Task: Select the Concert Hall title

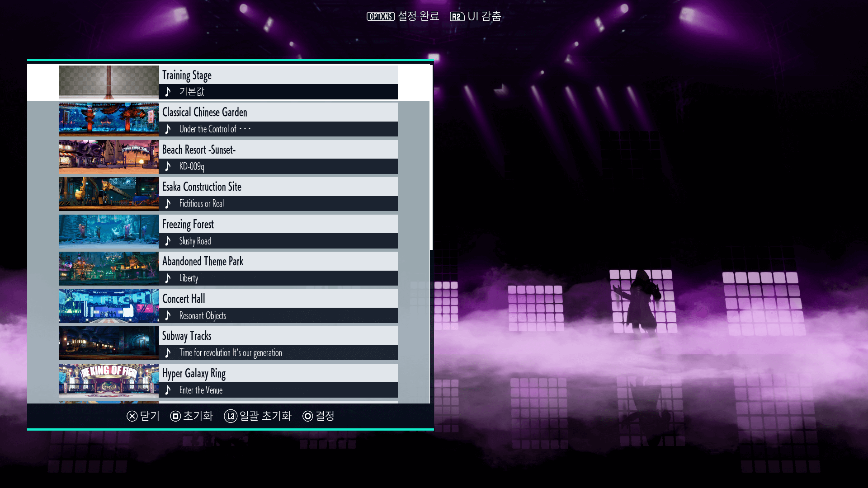Action: pos(184,299)
